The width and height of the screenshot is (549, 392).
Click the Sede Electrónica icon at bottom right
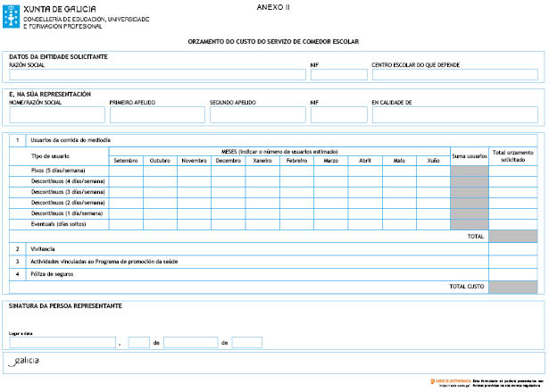[431, 379]
